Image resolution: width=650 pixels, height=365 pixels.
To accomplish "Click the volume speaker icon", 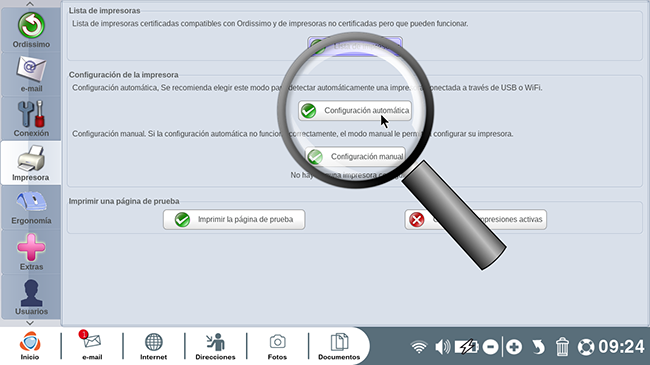I will click(442, 347).
